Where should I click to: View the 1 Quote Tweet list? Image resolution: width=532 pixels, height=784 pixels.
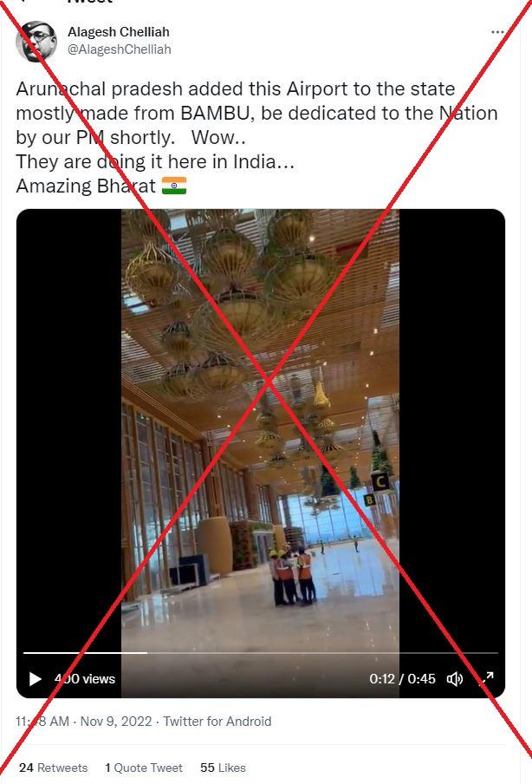point(144,768)
